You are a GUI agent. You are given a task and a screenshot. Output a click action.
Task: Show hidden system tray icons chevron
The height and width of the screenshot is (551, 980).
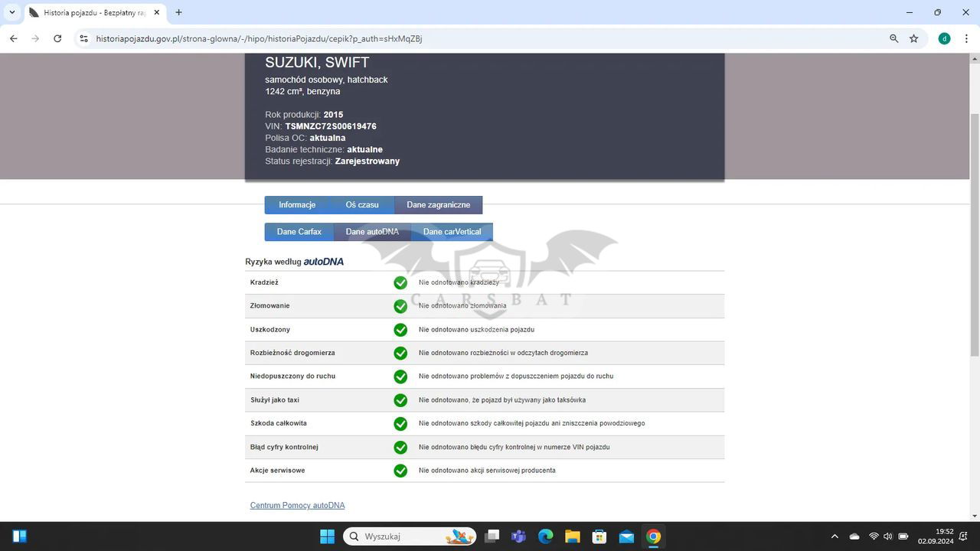[835, 536]
